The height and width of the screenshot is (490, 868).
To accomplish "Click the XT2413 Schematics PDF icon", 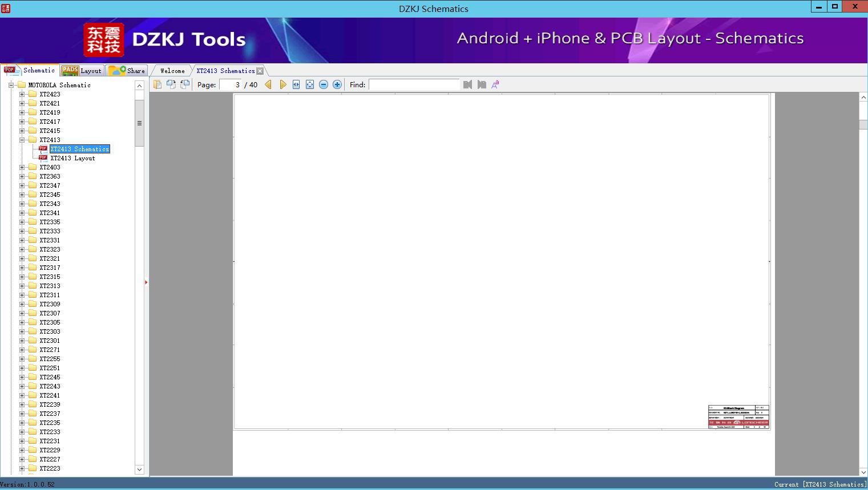I will pyautogui.click(x=43, y=149).
